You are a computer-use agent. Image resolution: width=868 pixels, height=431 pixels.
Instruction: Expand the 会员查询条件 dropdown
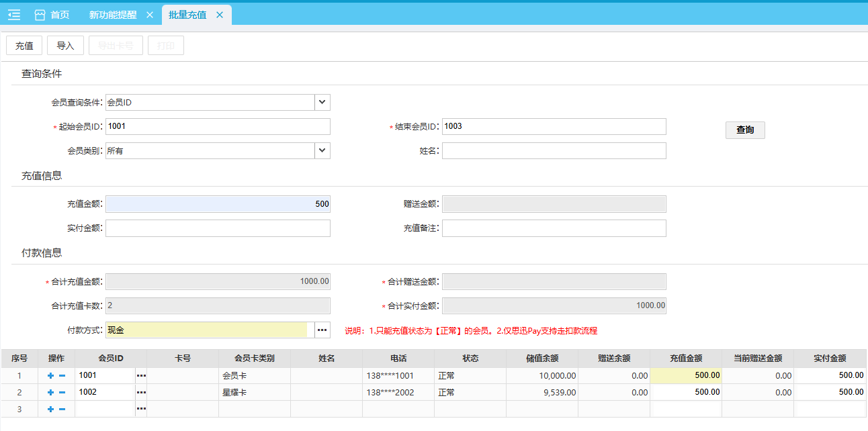click(x=322, y=102)
